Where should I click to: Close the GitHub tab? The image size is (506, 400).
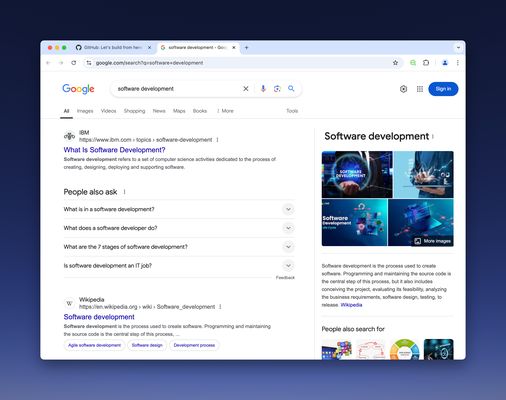coord(149,48)
